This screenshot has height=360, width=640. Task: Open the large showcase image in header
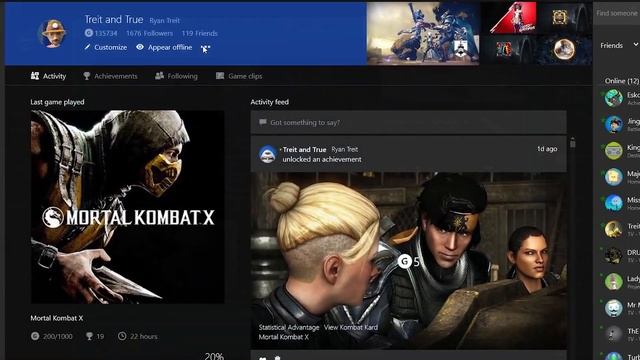[x=423, y=33]
